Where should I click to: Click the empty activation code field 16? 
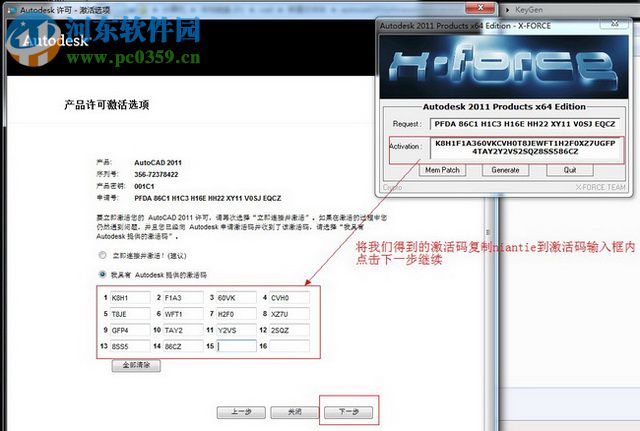[x=289, y=346]
